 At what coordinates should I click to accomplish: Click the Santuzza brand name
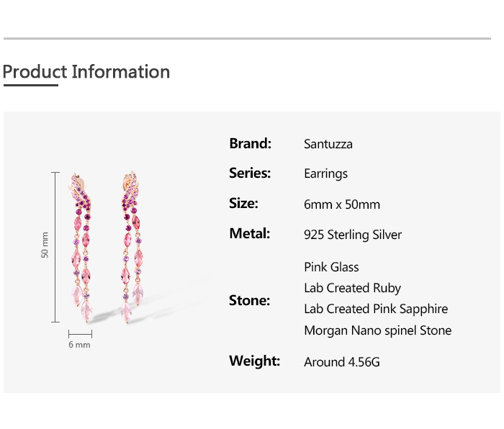tap(328, 144)
